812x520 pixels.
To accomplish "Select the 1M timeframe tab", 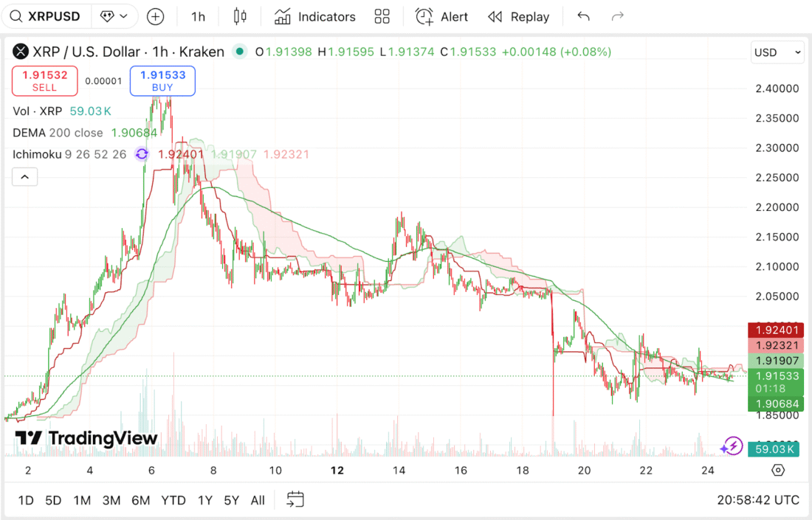I will click(x=82, y=500).
